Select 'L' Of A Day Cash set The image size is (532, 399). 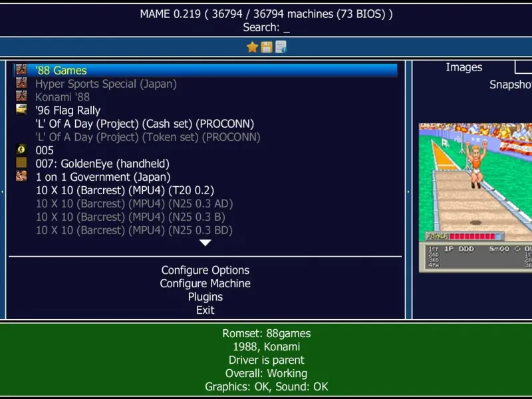(145, 124)
